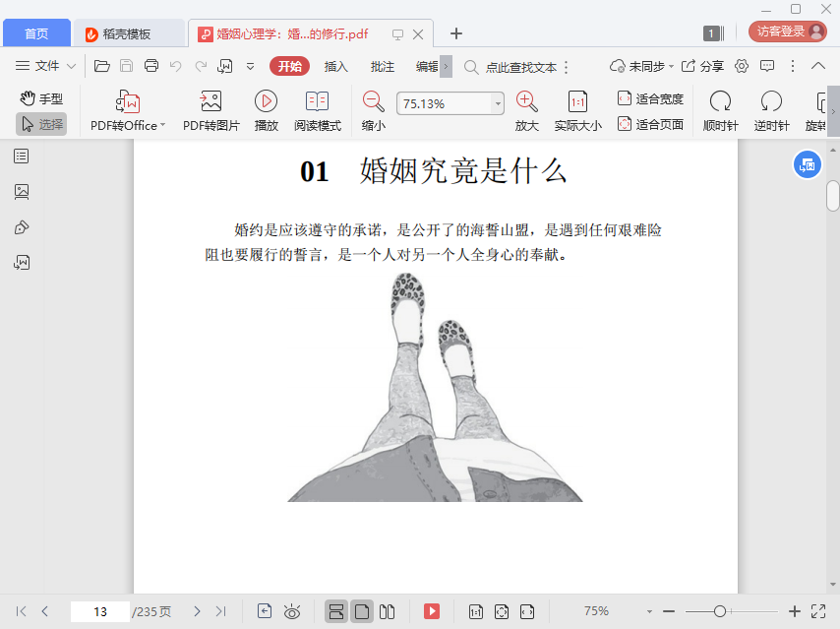Expand the quick access toolbar customize arrow

pos(250,67)
